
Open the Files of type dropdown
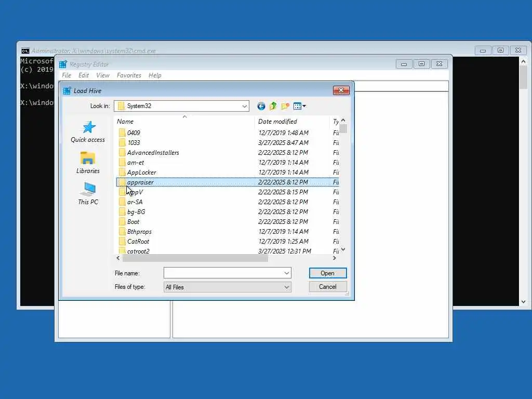pos(287,287)
